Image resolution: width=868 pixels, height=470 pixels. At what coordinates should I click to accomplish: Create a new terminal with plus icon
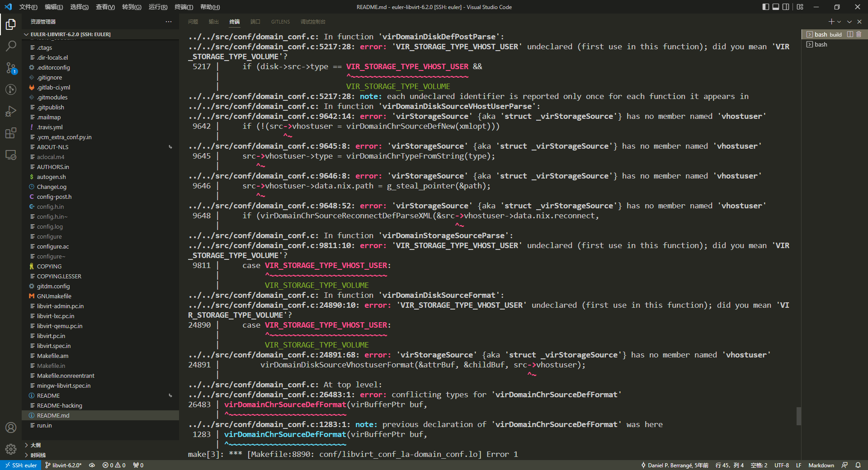pos(831,22)
